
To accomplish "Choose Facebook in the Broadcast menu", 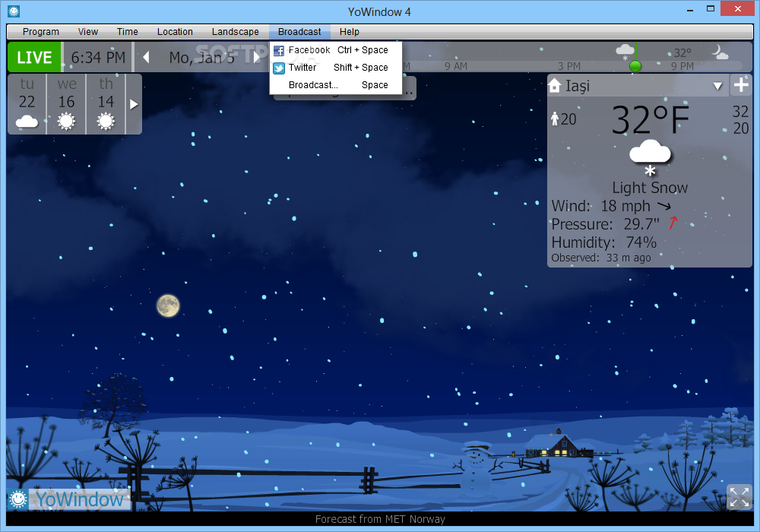I will (x=335, y=50).
